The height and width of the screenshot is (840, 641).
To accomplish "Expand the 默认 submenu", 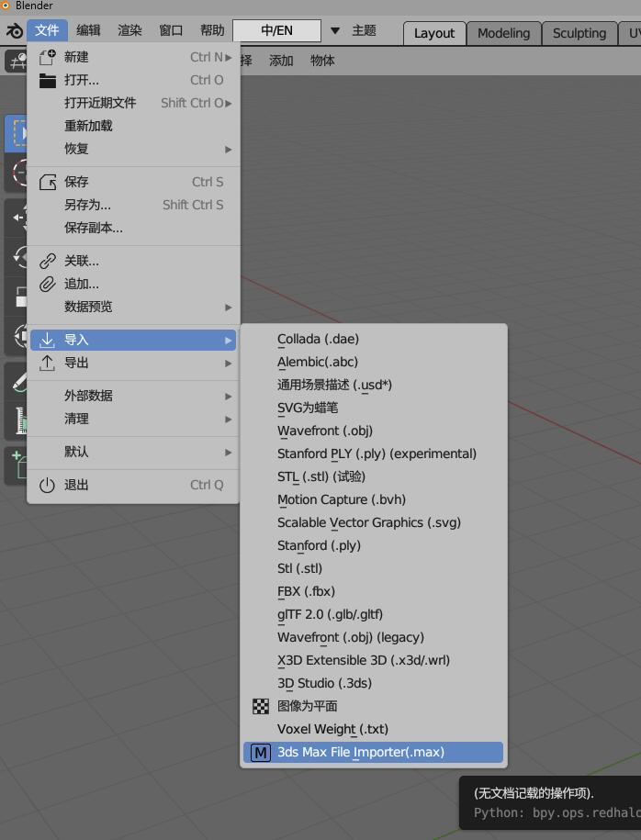I will click(x=133, y=453).
